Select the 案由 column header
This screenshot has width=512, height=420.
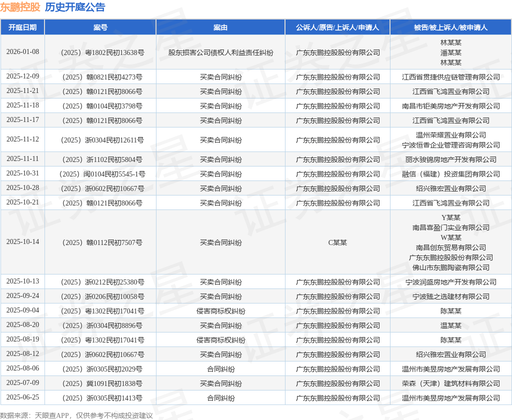pos(220,27)
